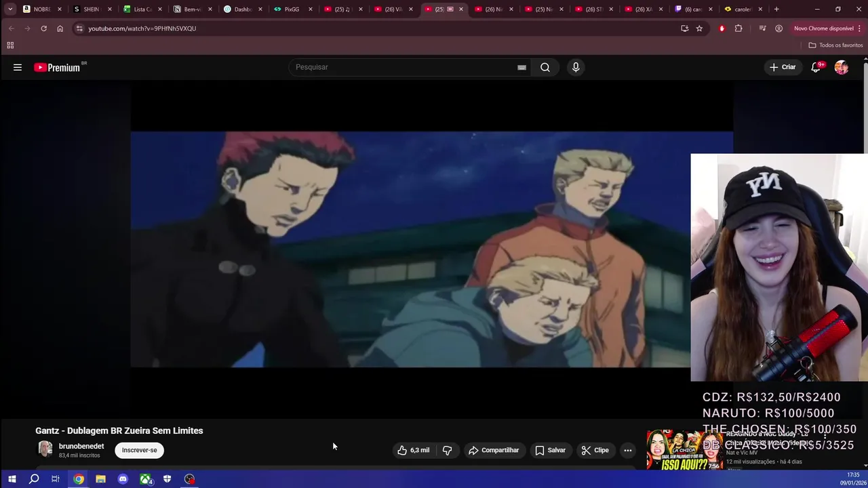868x488 pixels.
Task: Bookmark this page with star icon
Action: pos(699,28)
